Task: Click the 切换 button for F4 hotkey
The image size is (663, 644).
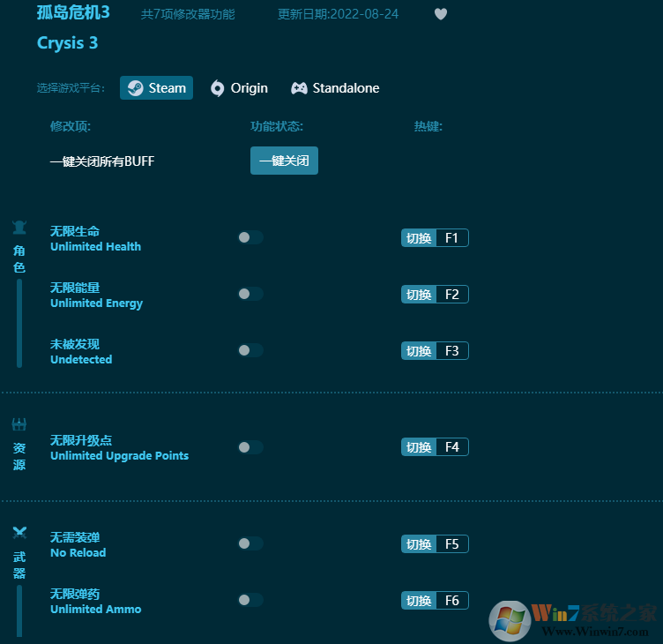Action: point(419,447)
